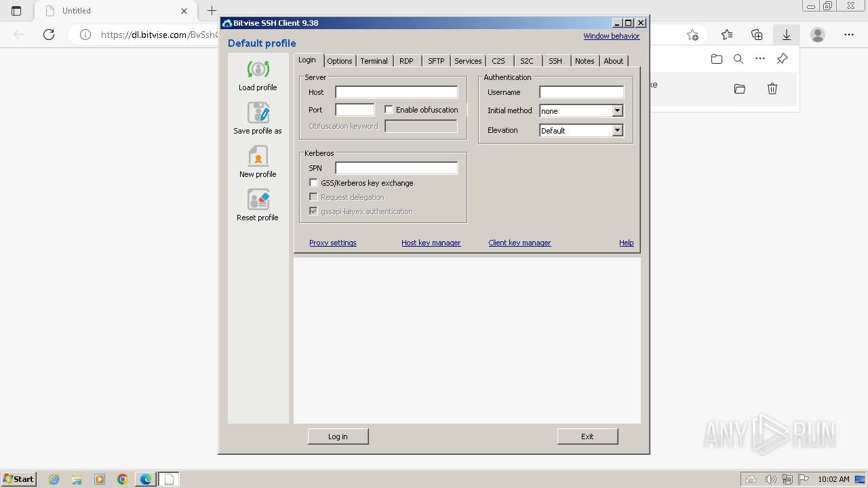
Task: Open downloads folder in Edge panel
Action: 717,59
